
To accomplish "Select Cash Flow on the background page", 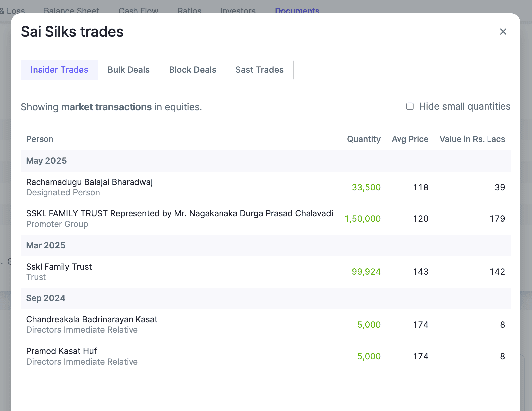I will (138, 11).
